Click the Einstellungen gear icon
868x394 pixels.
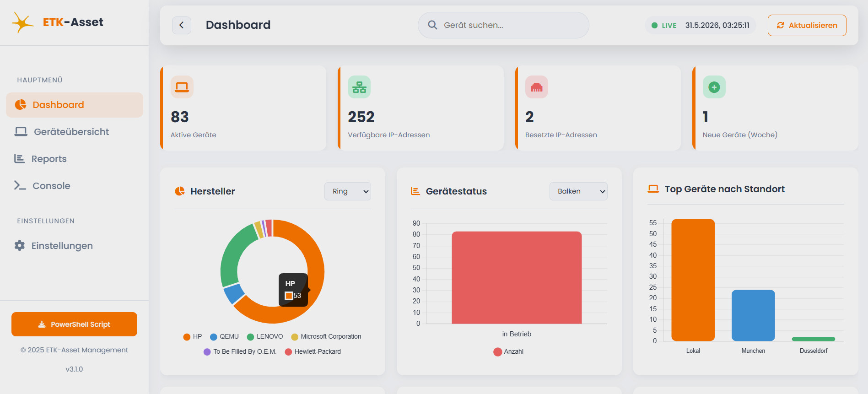pos(20,246)
